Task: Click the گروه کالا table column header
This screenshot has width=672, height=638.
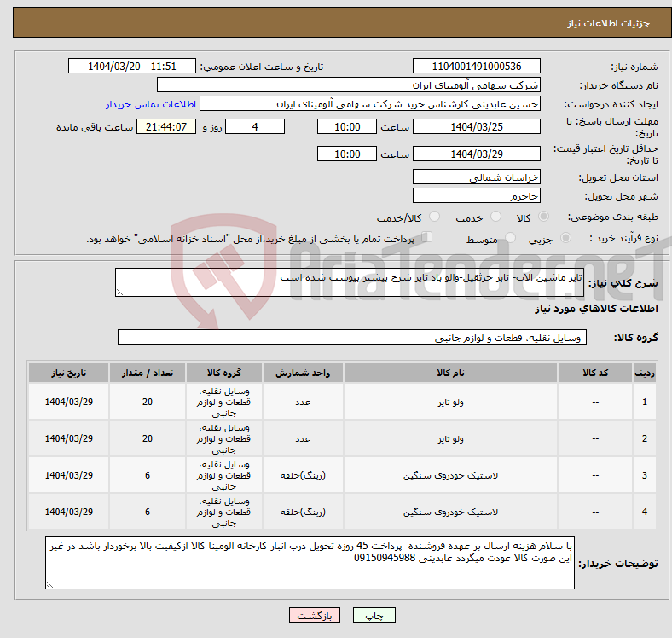Action: point(224,373)
